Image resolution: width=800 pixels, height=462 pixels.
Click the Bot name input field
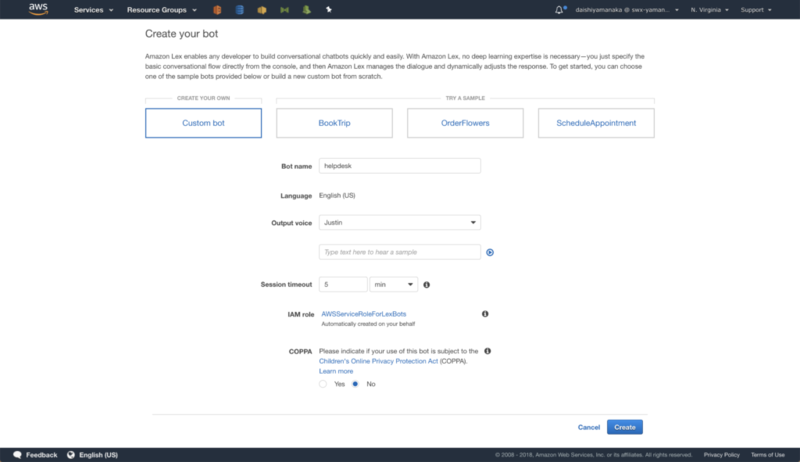pyautogui.click(x=399, y=166)
